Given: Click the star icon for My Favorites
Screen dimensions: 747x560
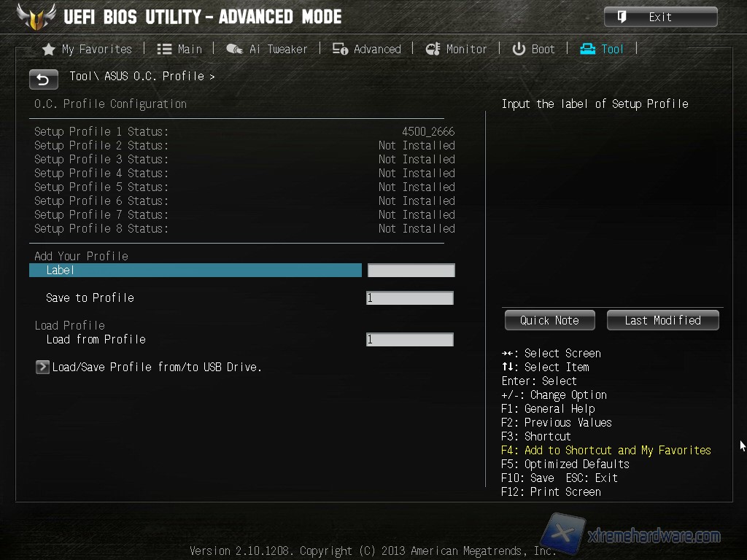Looking at the screenshot, I should tap(49, 50).
